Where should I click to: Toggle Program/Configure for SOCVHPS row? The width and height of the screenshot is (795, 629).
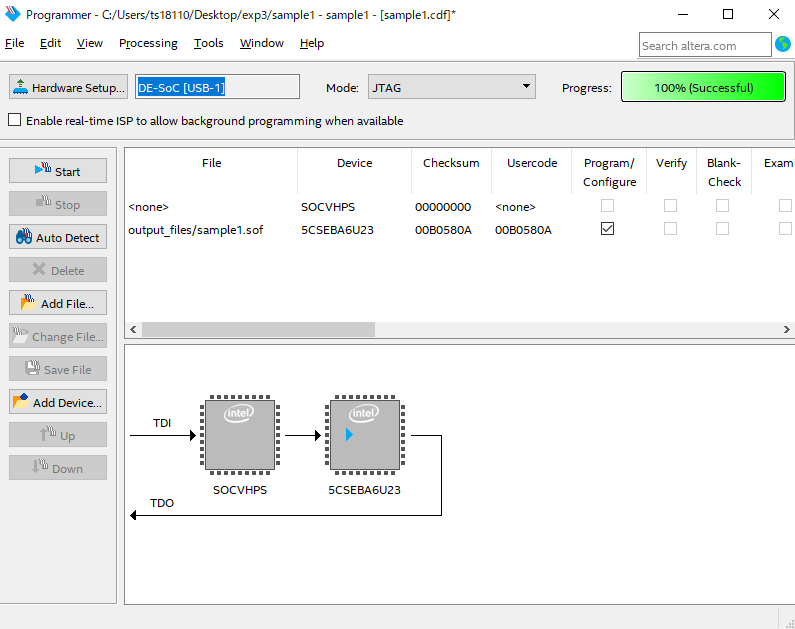[607, 205]
